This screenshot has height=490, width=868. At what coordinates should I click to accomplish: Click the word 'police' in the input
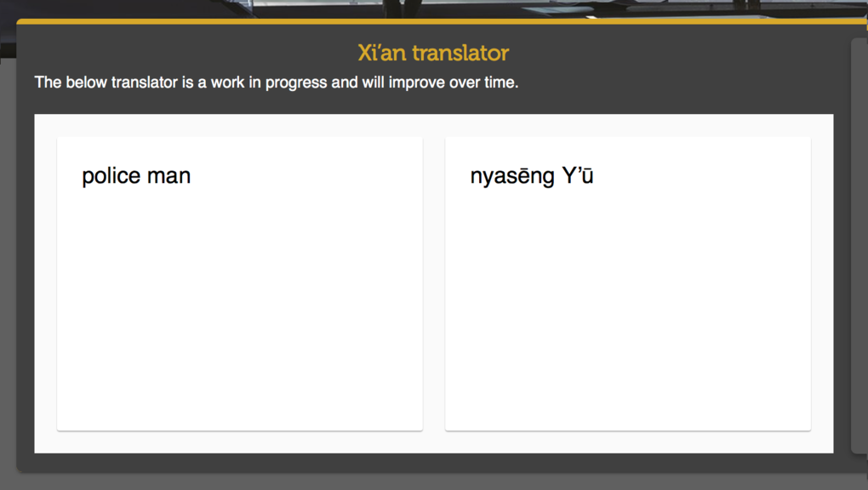click(111, 176)
